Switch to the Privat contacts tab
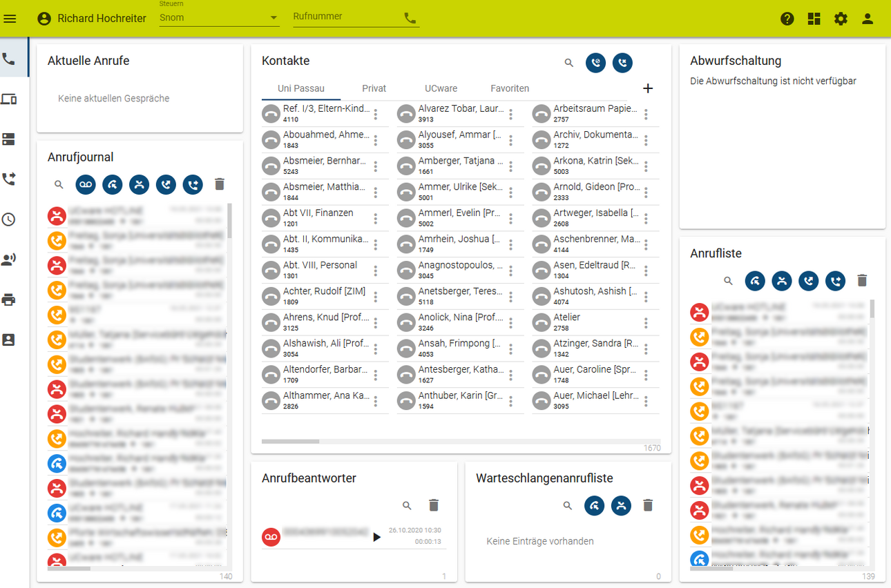Viewport: 891px width, 588px height. click(x=374, y=88)
